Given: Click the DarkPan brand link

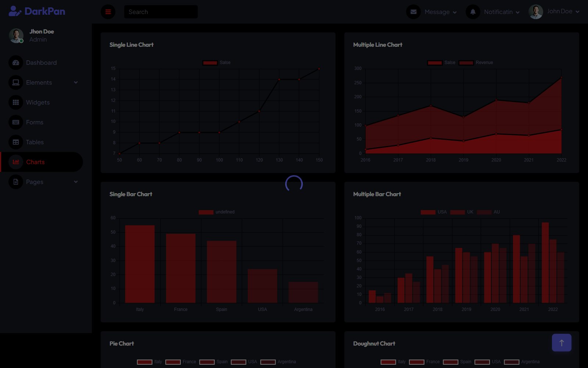Looking at the screenshot, I should pyautogui.click(x=37, y=11).
